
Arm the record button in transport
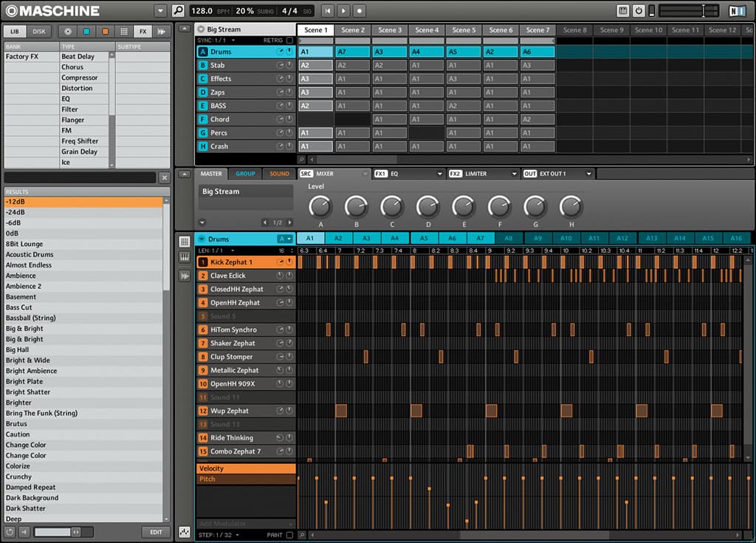pyautogui.click(x=360, y=10)
